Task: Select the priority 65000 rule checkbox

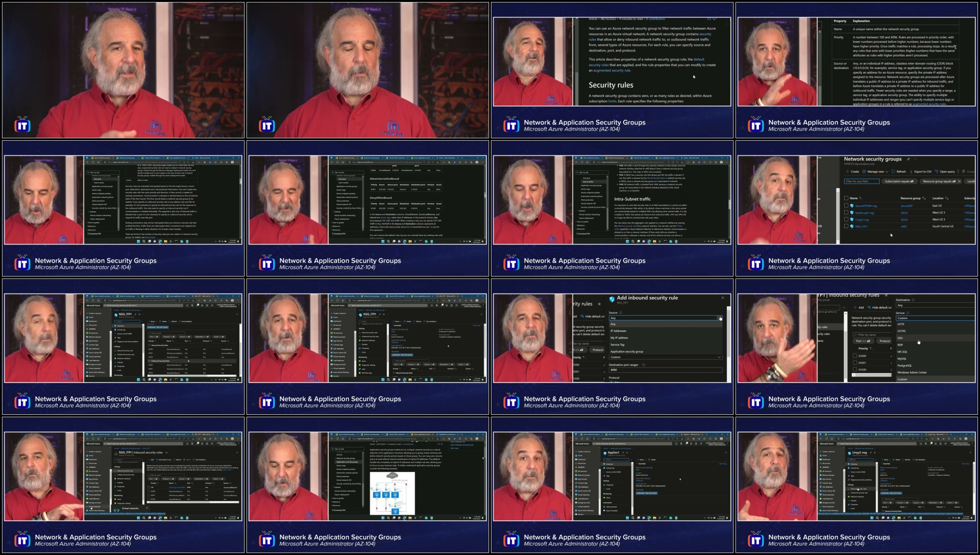Action: (x=855, y=356)
